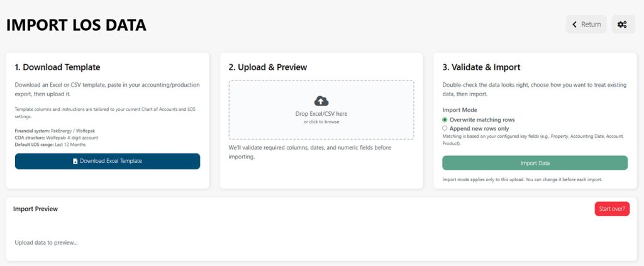Click the Start over? button
Screen dimensions: 644x266
click(612, 209)
